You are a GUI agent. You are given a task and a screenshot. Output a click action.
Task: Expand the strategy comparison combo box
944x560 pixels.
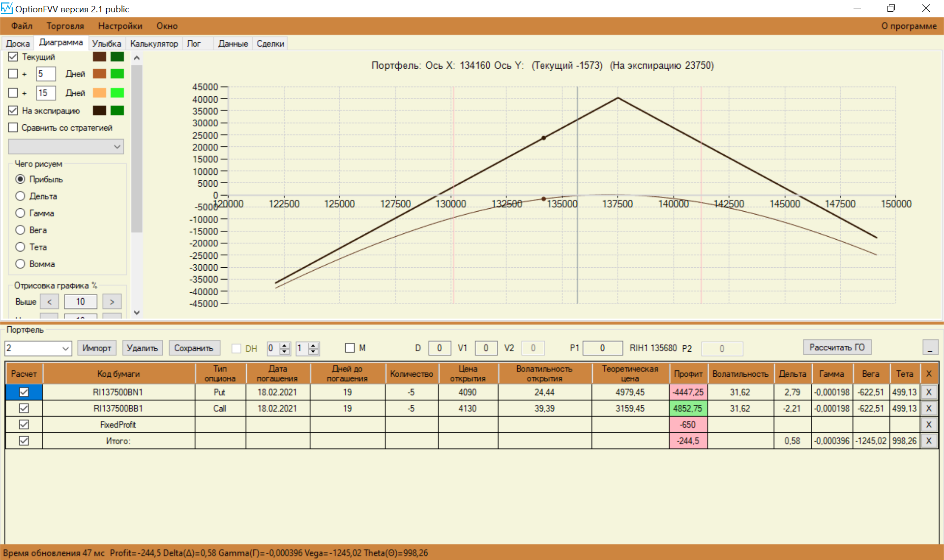117,146
